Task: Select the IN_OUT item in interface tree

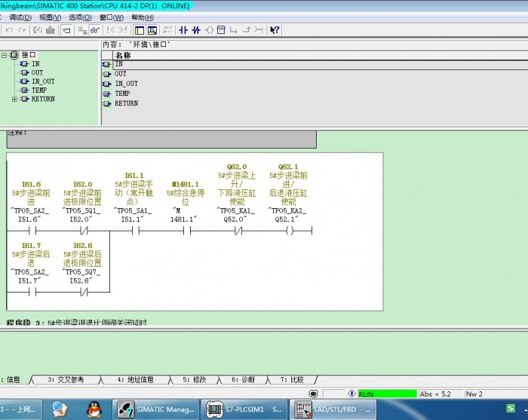Action: pyautogui.click(x=42, y=81)
